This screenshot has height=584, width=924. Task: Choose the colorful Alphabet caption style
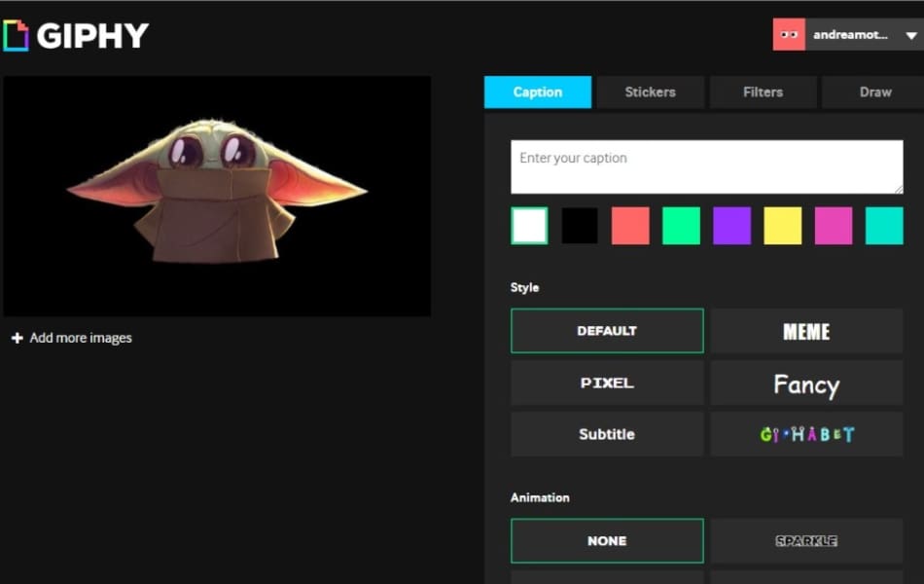point(806,434)
